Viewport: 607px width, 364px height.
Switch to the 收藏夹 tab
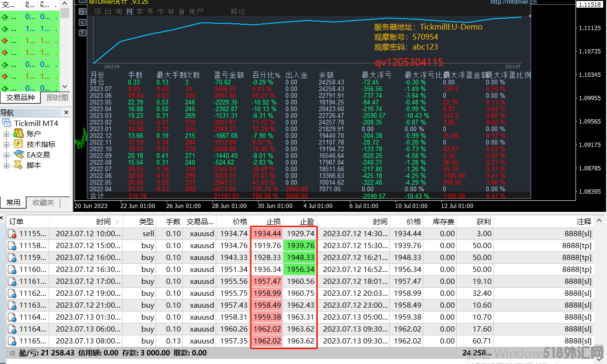(43, 203)
